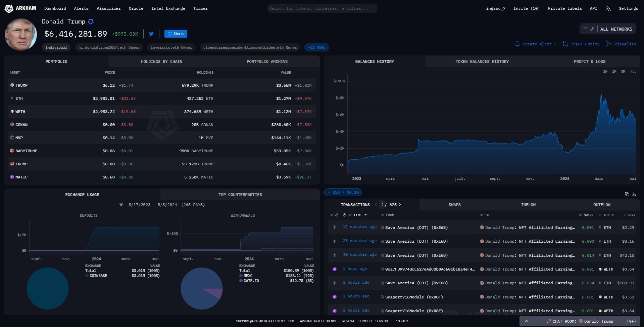Expand the +11 MORE tags
Viewport: 644px width, 327px height.
click(x=316, y=47)
